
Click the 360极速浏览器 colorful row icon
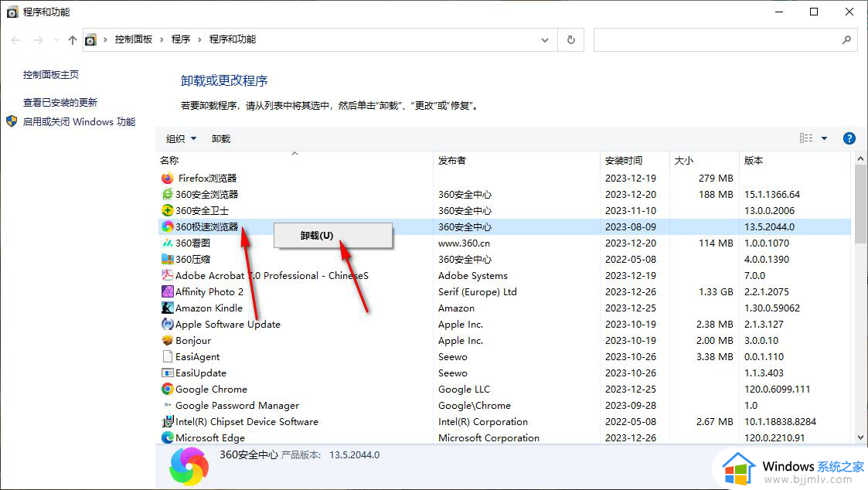coord(167,226)
